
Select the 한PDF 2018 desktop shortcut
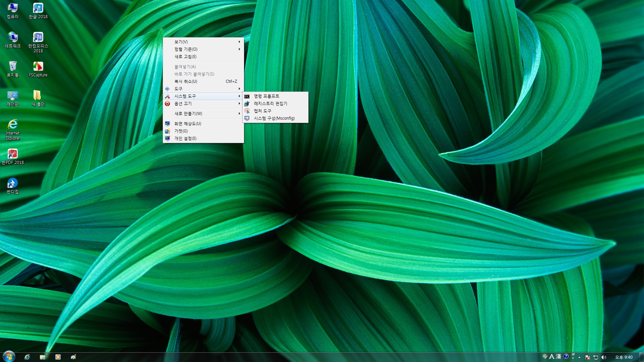(13, 157)
